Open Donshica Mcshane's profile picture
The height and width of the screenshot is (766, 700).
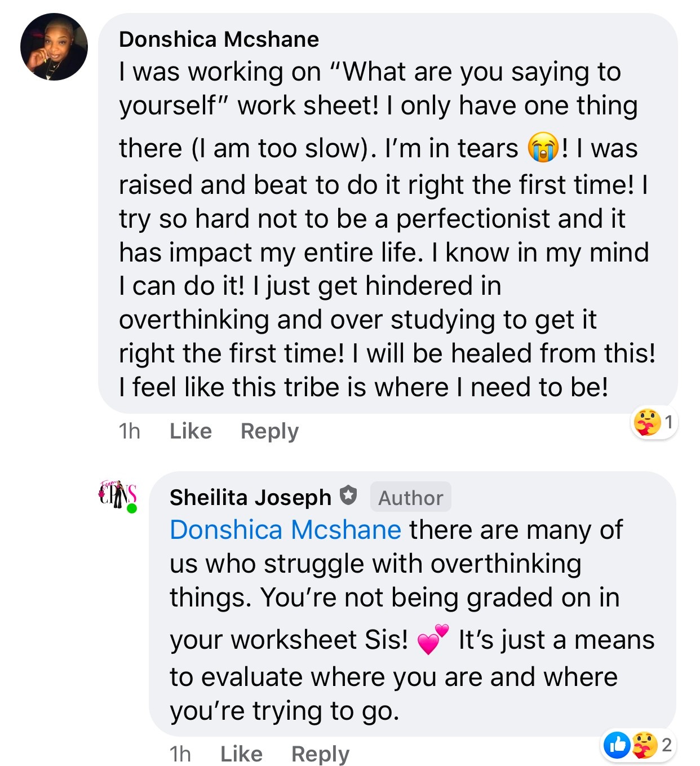click(x=54, y=47)
